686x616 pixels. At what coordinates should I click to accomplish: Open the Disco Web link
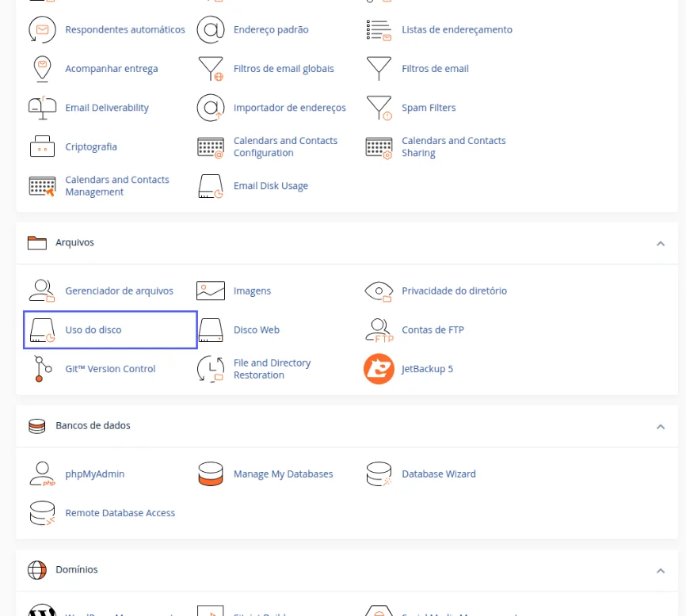[257, 330]
